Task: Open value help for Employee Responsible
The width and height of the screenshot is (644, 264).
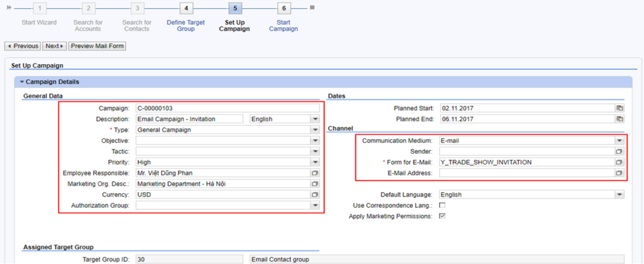Action: [315, 173]
